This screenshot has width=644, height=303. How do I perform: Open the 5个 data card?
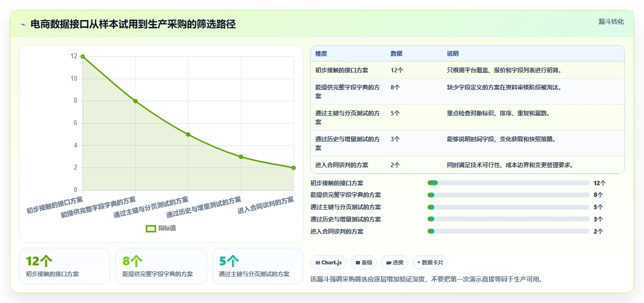click(258, 266)
